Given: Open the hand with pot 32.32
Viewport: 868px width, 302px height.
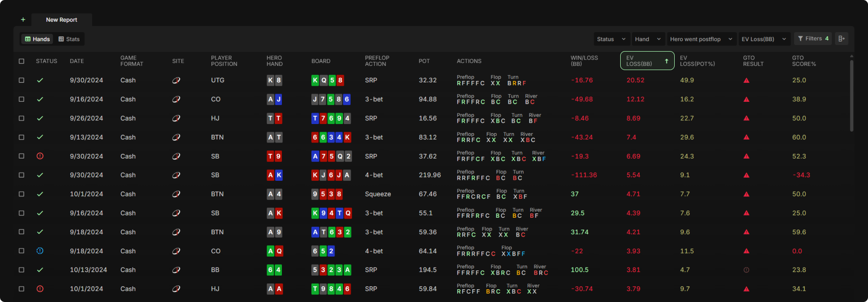Looking at the screenshot, I should tap(428, 80).
